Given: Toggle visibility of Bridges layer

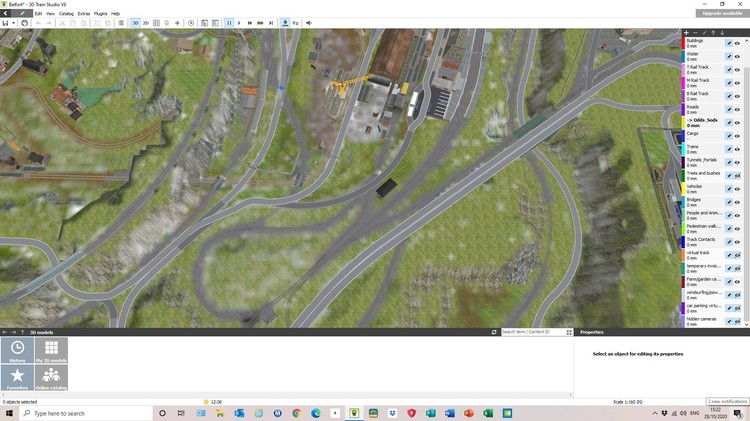Looking at the screenshot, I should [738, 201].
